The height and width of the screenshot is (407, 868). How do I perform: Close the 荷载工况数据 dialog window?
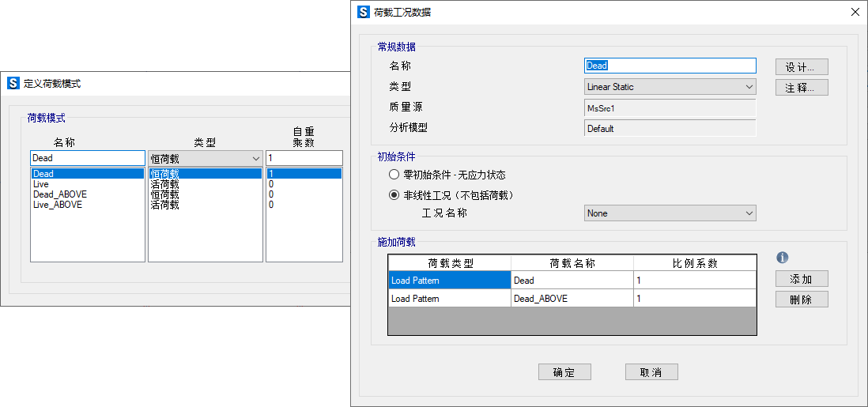point(855,12)
